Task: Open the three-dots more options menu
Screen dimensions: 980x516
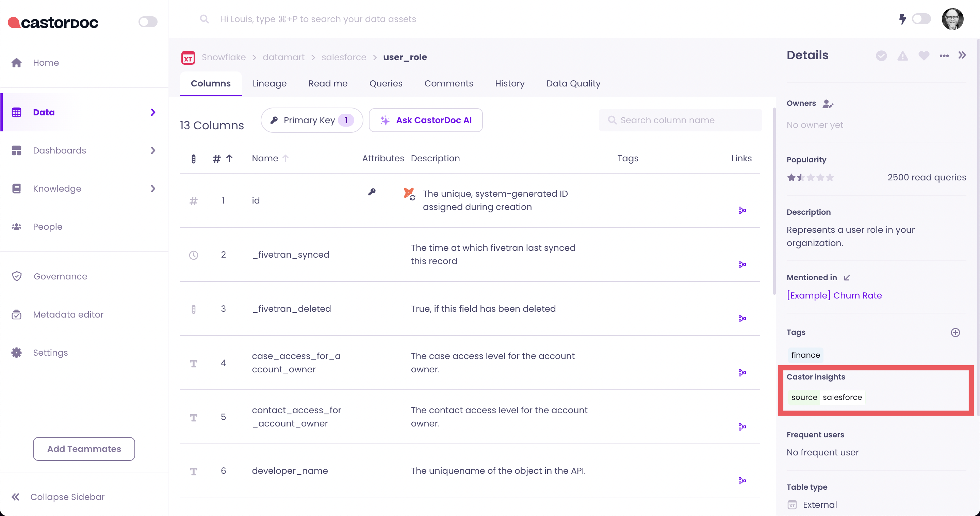Action: [944, 56]
